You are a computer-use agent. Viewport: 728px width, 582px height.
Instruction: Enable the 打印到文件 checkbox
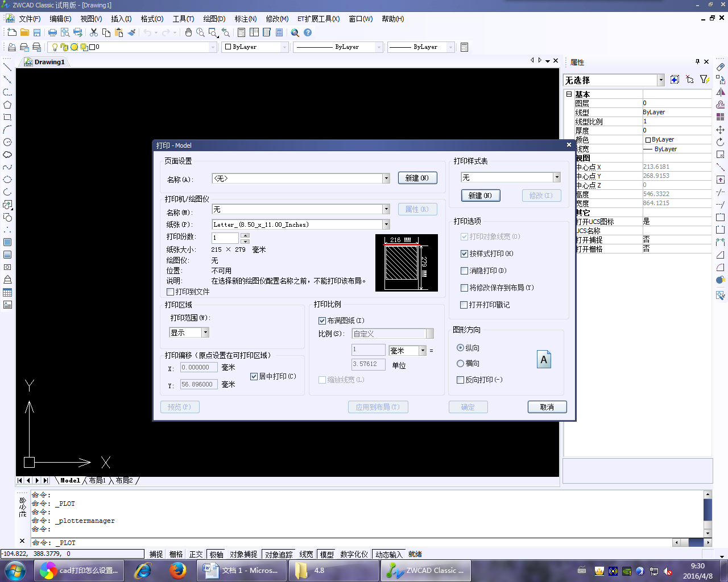click(170, 292)
